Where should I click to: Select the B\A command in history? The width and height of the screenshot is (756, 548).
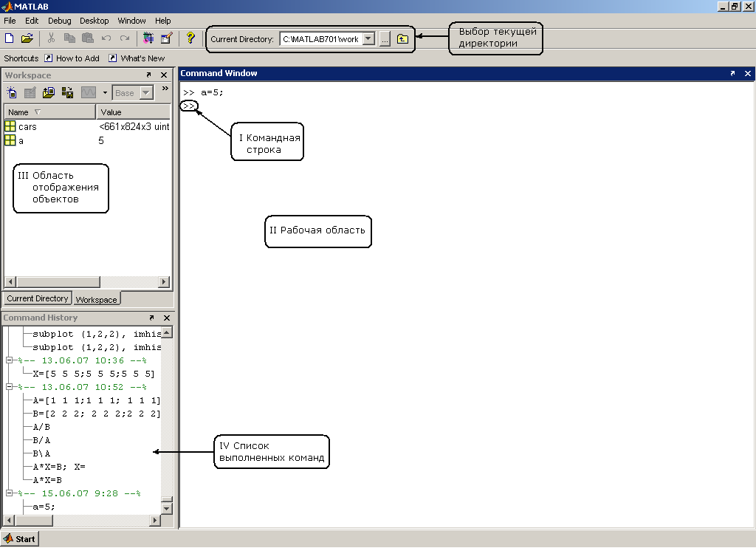coord(41,453)
